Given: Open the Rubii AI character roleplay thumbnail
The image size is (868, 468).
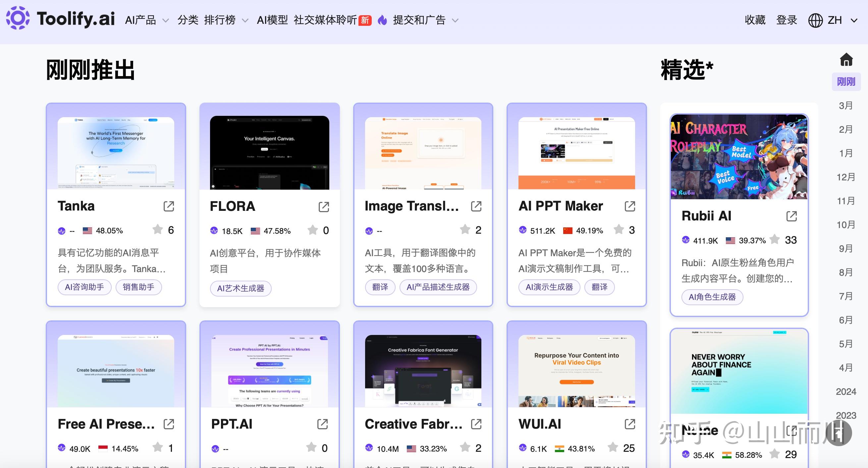Looking at the screenshot, I should coord(739,157).
